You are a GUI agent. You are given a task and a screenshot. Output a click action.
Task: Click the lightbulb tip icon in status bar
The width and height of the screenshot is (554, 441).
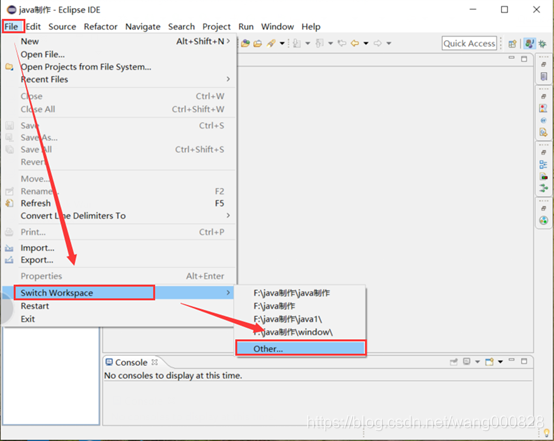coord(547,433)
